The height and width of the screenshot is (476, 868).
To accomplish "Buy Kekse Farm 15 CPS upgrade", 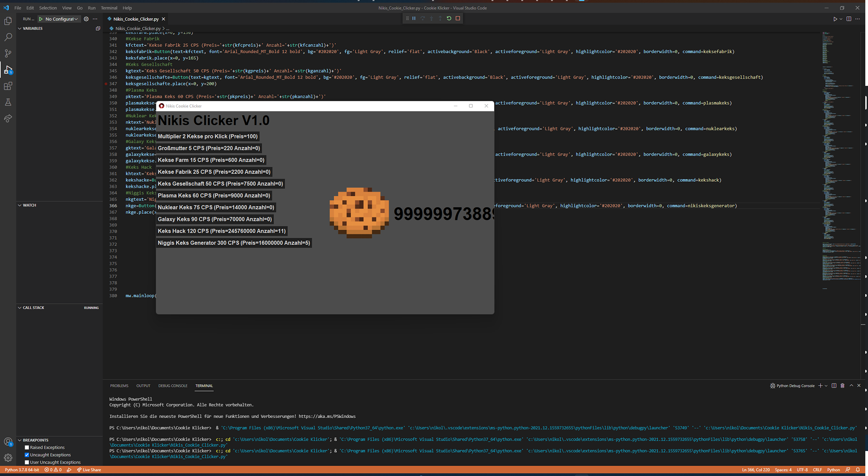I will [x=211, y=160].
